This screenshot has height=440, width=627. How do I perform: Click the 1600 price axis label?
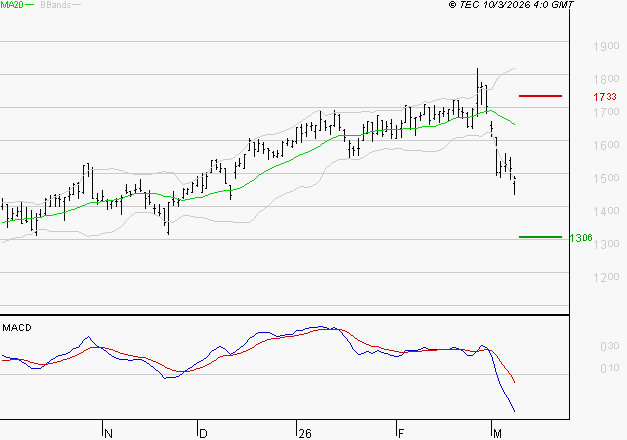click(606, 145)
